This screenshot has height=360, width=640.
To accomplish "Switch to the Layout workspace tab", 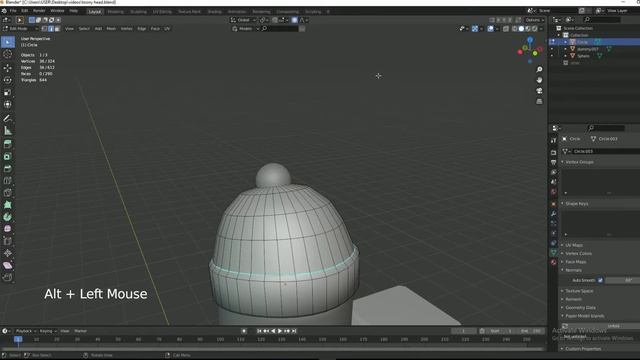I will [95, 11].
